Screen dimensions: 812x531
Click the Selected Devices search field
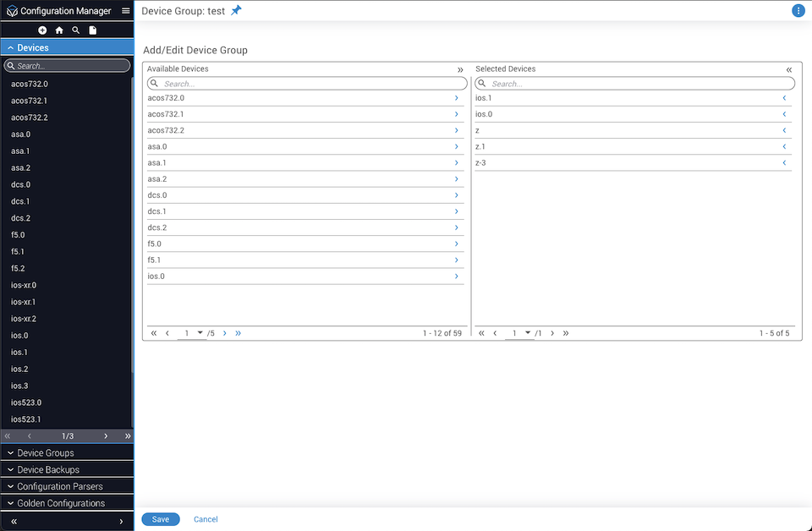pos(635,84)
